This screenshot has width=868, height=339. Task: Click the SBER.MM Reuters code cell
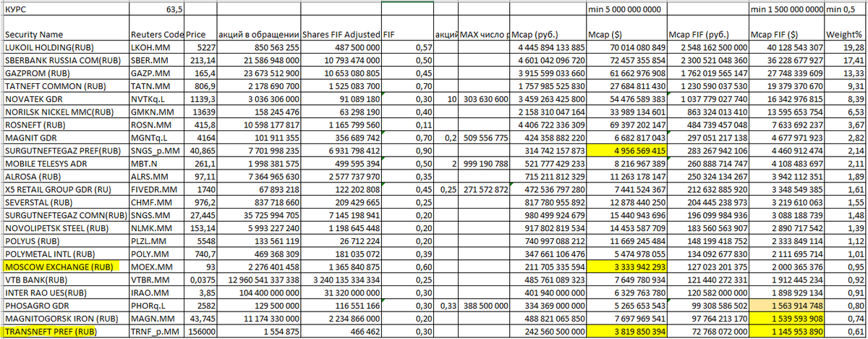click(157, 59)
